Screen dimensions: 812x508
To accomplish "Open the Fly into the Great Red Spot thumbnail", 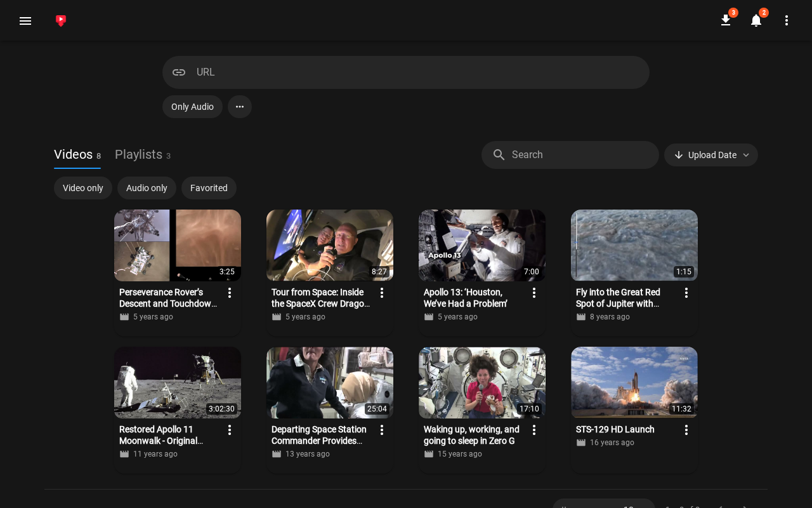I will (634, 245).
